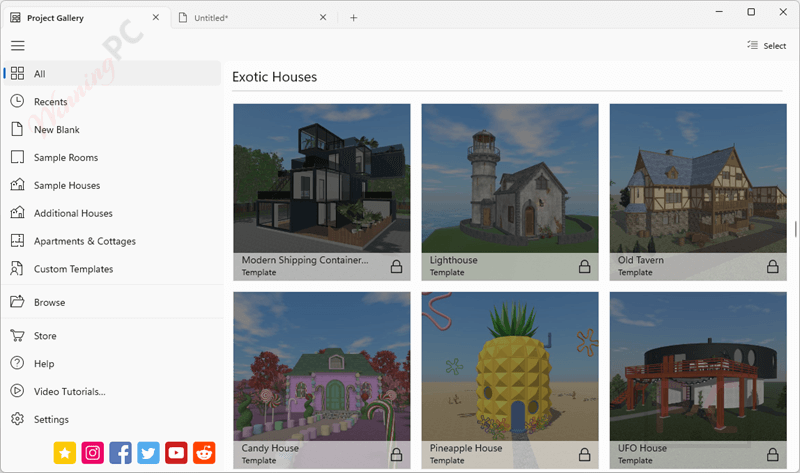Open the Reddit social link
The width and height of the screenshot is (800, 473).
pyautogui.click(x=204, y=453)
